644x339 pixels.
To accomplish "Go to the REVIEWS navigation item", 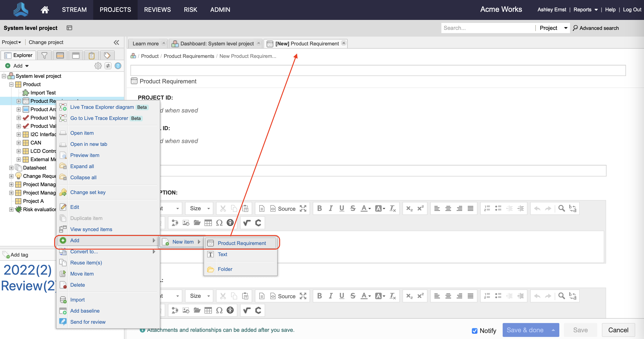I will 157,10.
